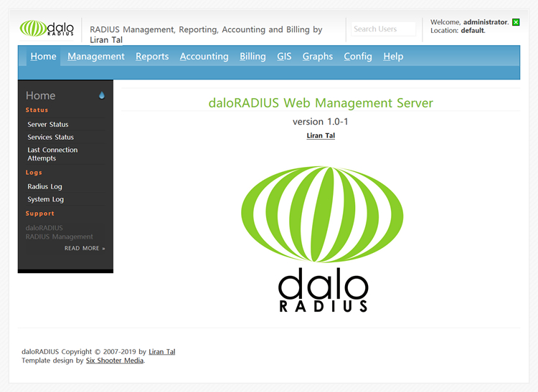The width and height of the screenshot is (538, 392).
Task: Switch to the Reports tab
Action: [x=152, y=56]
